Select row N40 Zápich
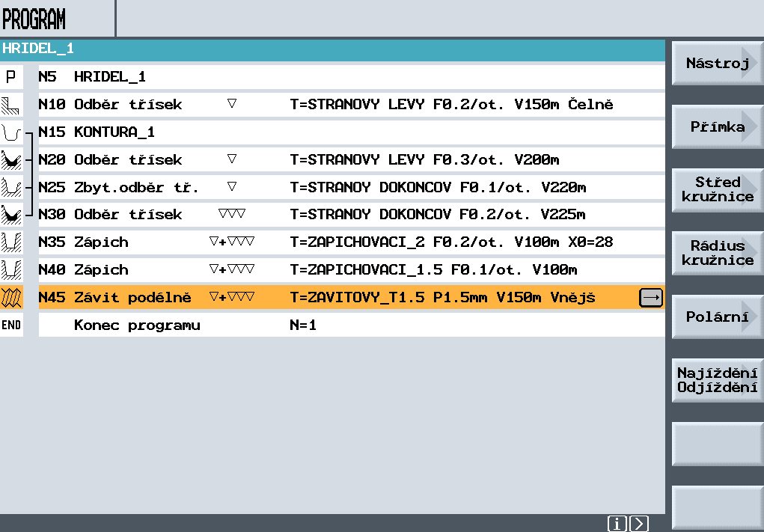Viewport: 764px width, 532px height. 351,269
